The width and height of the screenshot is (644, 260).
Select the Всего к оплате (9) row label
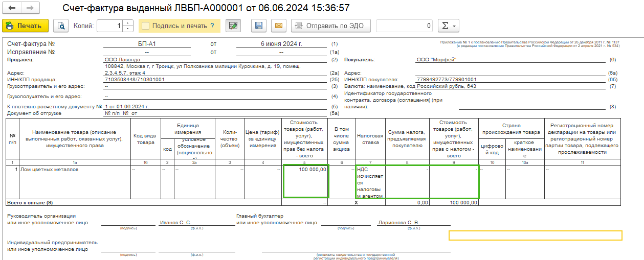29,202
